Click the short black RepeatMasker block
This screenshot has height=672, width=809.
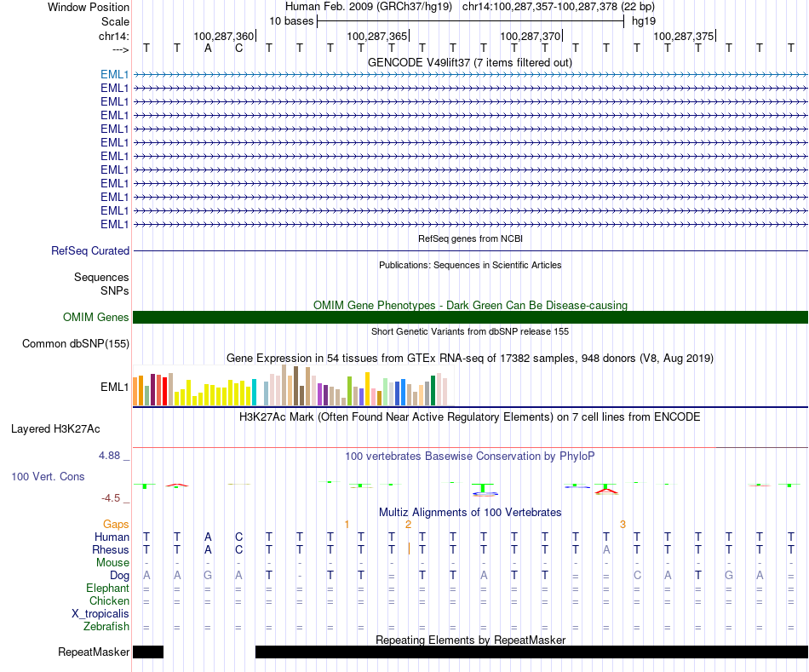[x=148, y=652]
